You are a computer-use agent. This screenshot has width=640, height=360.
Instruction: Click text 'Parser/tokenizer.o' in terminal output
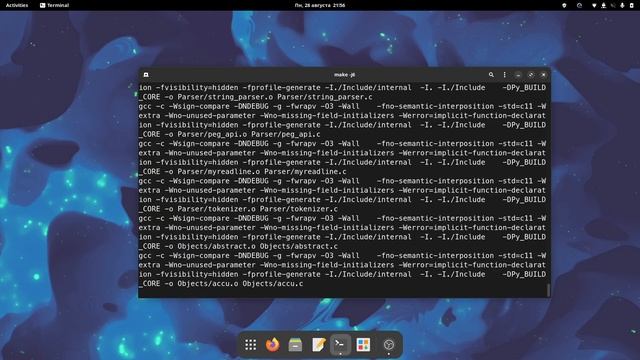[x=216, y=209]
